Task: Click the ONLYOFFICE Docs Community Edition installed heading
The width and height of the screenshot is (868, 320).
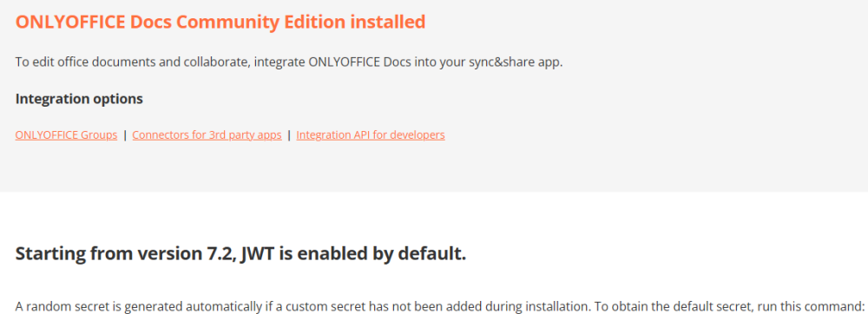Action: [x=220, y=22]
